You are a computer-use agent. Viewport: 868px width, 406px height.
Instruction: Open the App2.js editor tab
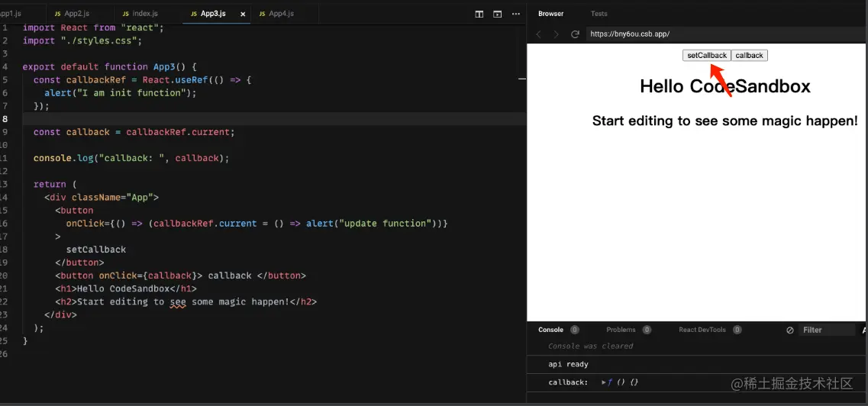pyautogui.click(x=73, y=13)
